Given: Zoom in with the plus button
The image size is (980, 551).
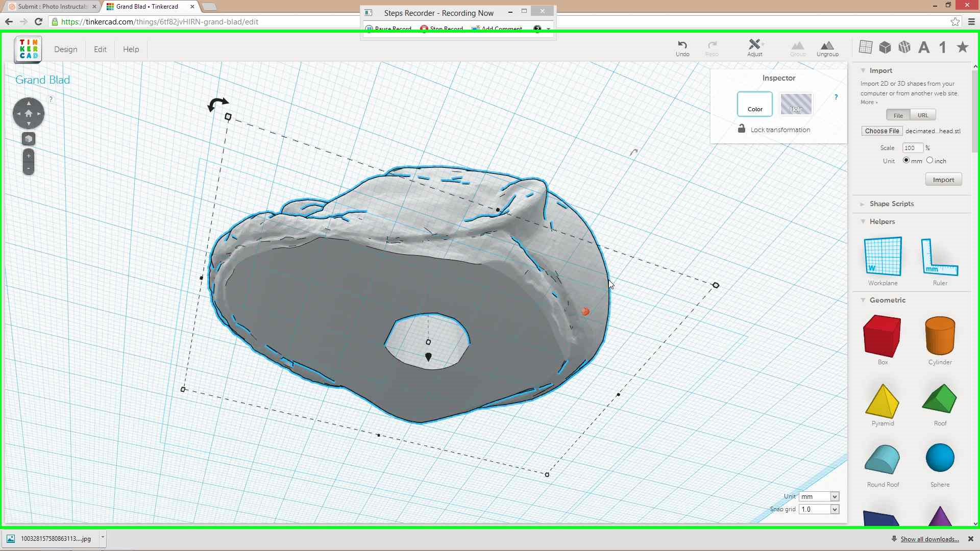Looking at the screenshot, I should click(x=29, y=156).
